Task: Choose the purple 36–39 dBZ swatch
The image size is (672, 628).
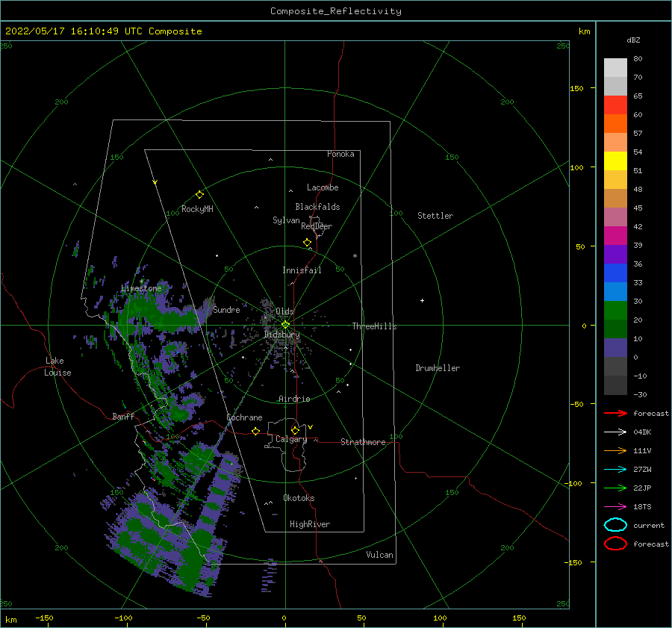Action: click(x=615, y=254)
